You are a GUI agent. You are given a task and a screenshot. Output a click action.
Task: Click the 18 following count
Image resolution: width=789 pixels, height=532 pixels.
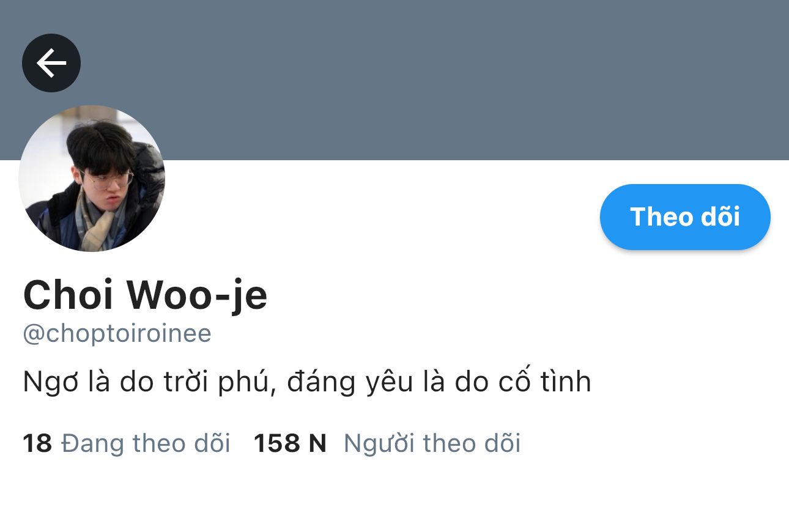coord(37,443)
